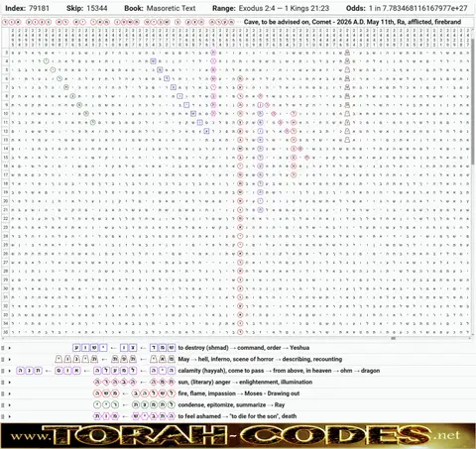
Task: Select the 'sun, (literary) anger' circled Hebrew letters
Action: tap(163, 382)
